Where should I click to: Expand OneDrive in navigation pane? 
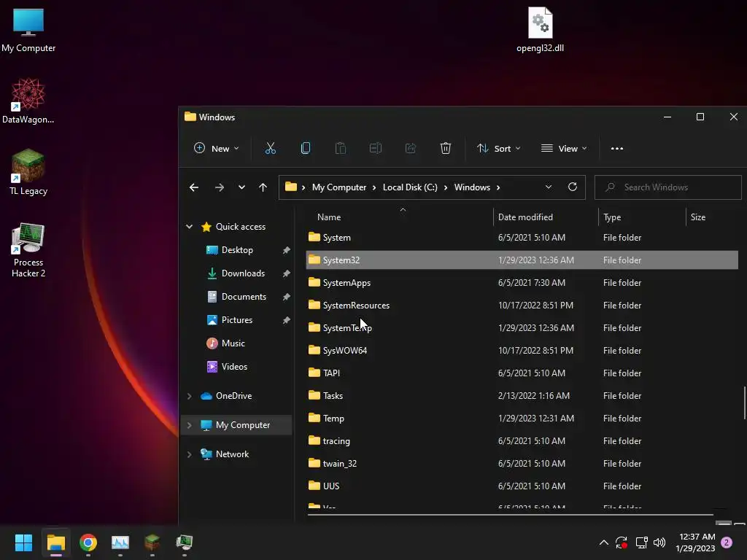190,396
